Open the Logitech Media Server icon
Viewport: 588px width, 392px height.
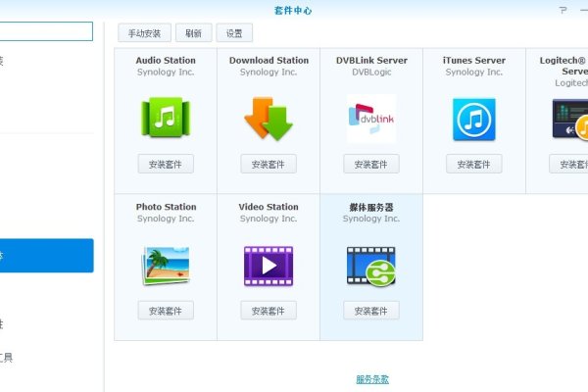point(570,119)
